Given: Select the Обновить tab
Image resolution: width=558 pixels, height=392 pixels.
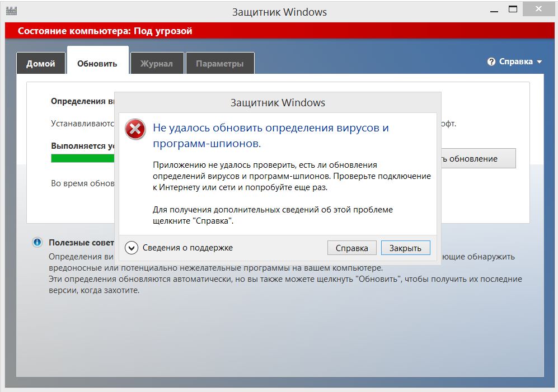Looking at the screenshot, I should 97,60.
